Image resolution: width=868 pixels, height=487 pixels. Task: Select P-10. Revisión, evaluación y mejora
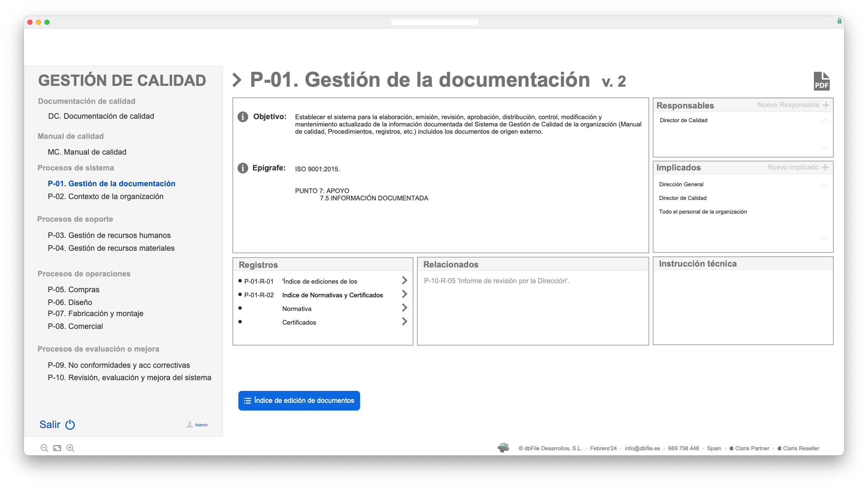point(129,378)
